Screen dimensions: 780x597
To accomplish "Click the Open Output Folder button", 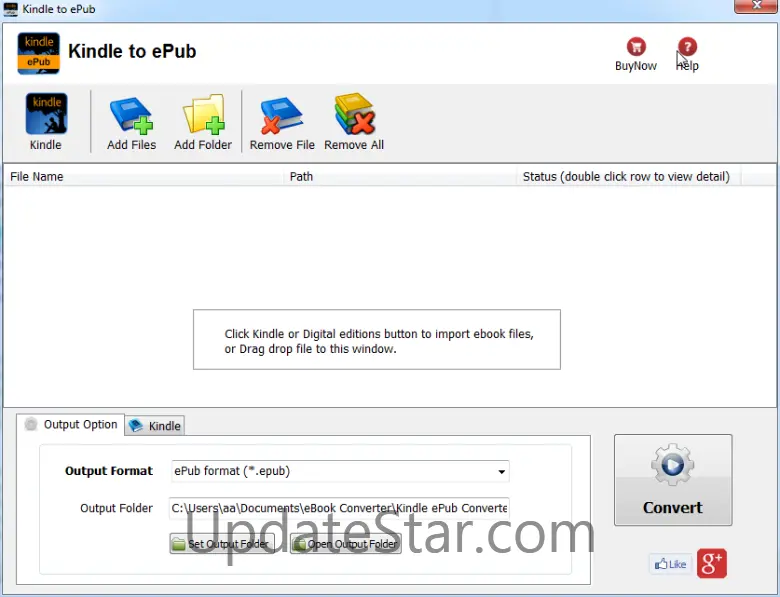I will click(346, 544).
